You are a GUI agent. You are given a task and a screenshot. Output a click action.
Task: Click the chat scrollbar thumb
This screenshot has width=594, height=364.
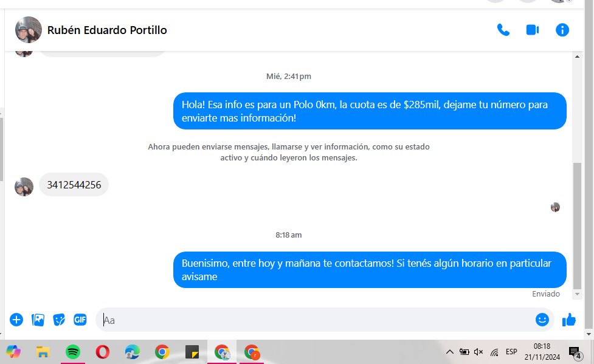pyautogui.click(x=578, y=225)
